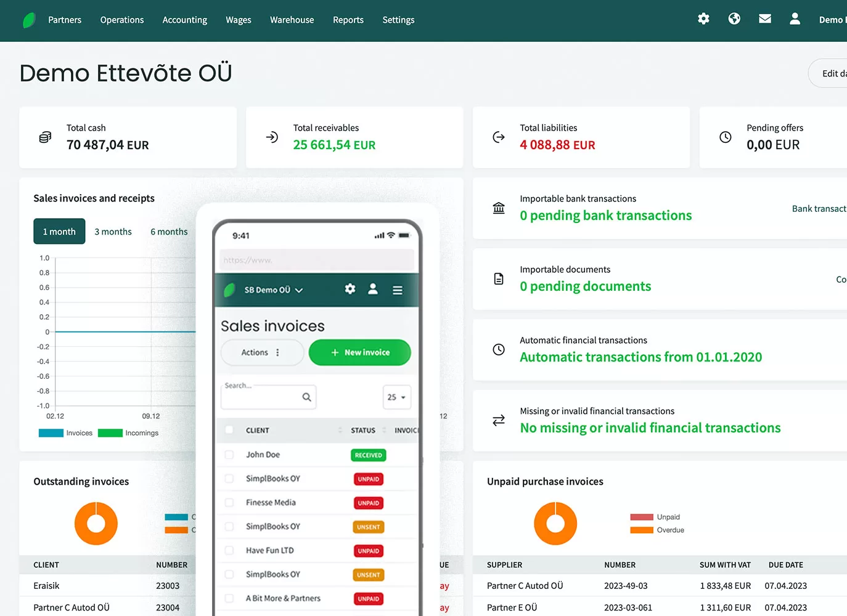The width and height of the screenshot is (847, 616).
Task: Switch chart to 3 months tab
Action: [x=113, y=232]
